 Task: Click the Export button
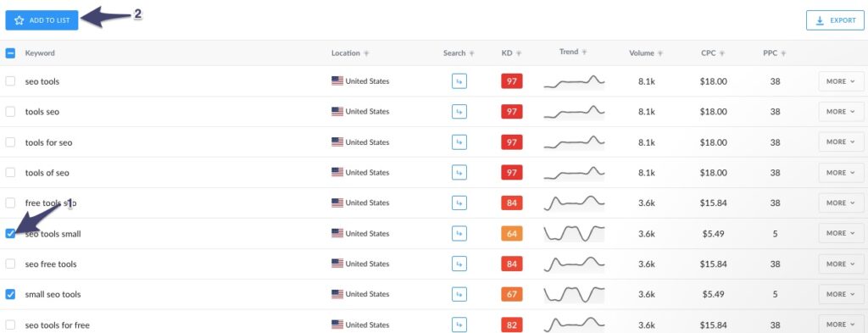(x=835, y=20)
